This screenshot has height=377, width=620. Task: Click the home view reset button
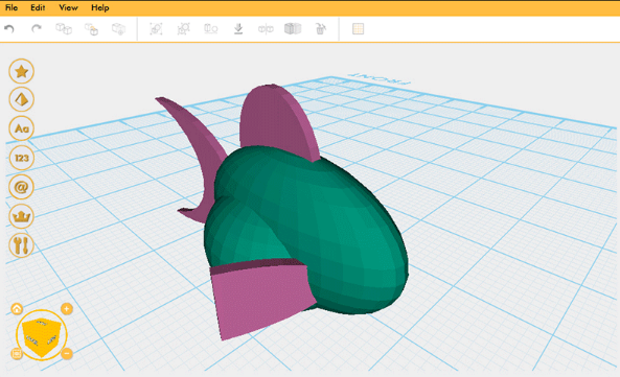tap(17, 309)
